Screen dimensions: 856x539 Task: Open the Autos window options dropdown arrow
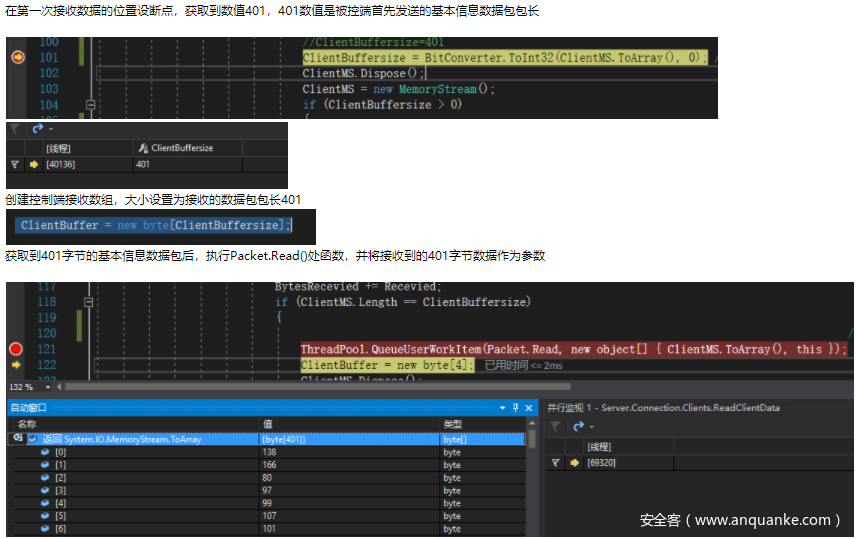(502, 408)
